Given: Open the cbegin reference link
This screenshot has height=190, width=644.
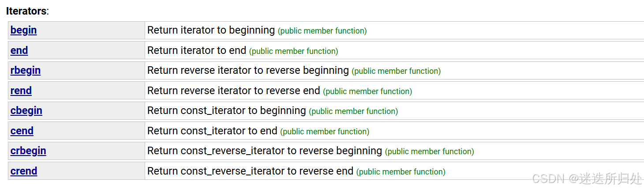Looking at the screenshot, I should pyautogui.click(x=26, y=111).
